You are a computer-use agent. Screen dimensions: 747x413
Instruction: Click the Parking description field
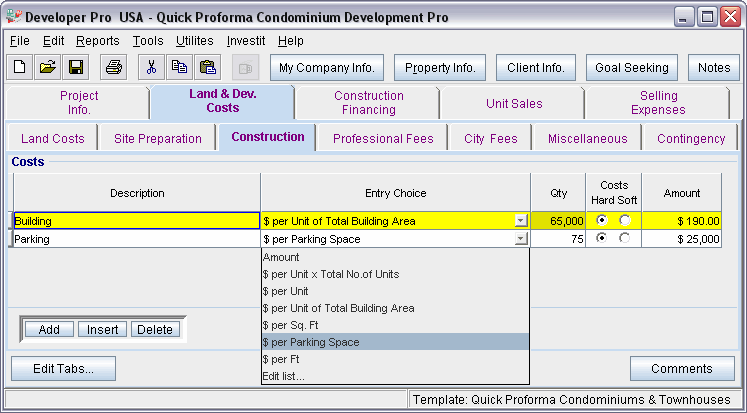(x=137, y=239)
